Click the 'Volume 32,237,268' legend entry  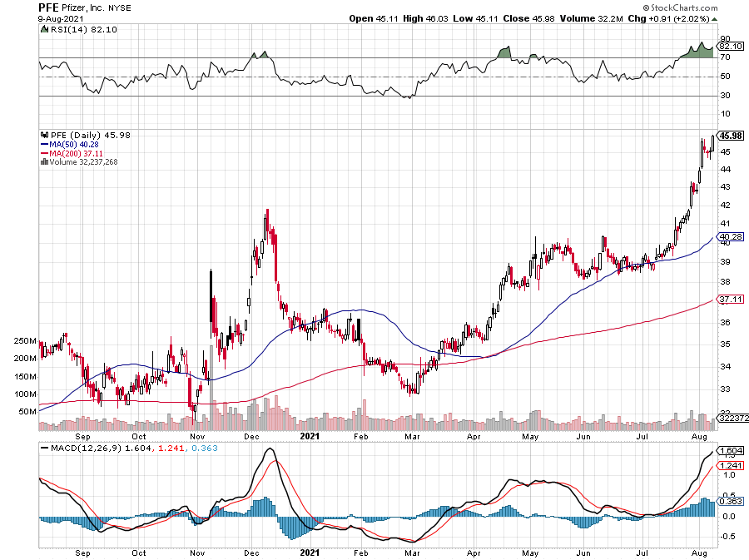(83, 161)
